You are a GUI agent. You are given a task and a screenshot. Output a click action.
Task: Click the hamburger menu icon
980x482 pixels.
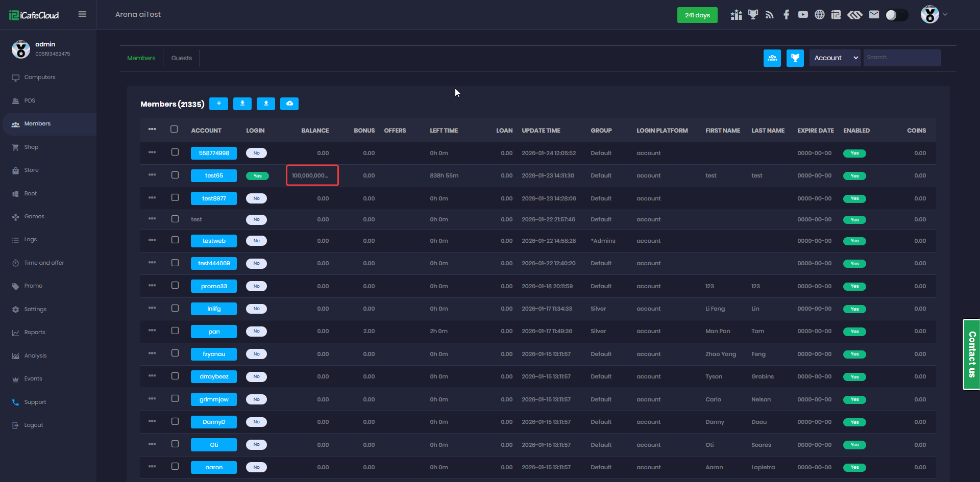[x=82, y=14]
